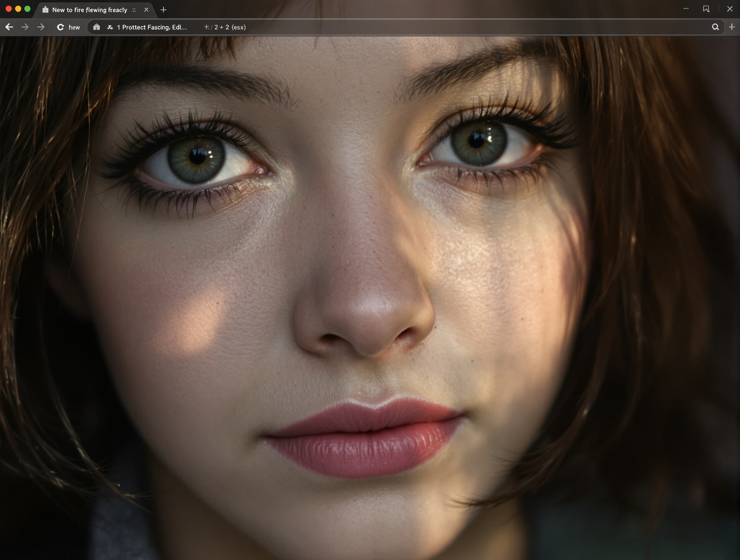This screenshot has height=560, width=740.
Task: Open a new tab with the plus button
Action: click(163, 10)
